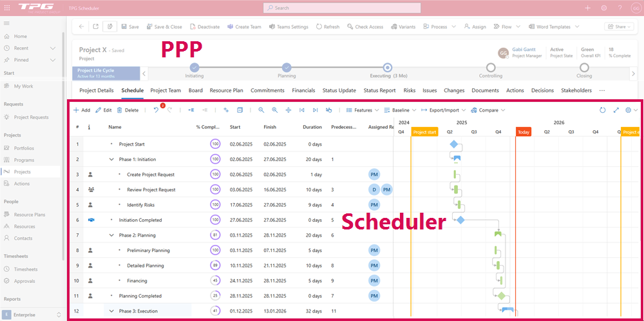
Task: Collapse Phase 2: Planning row
Action: 111,235
